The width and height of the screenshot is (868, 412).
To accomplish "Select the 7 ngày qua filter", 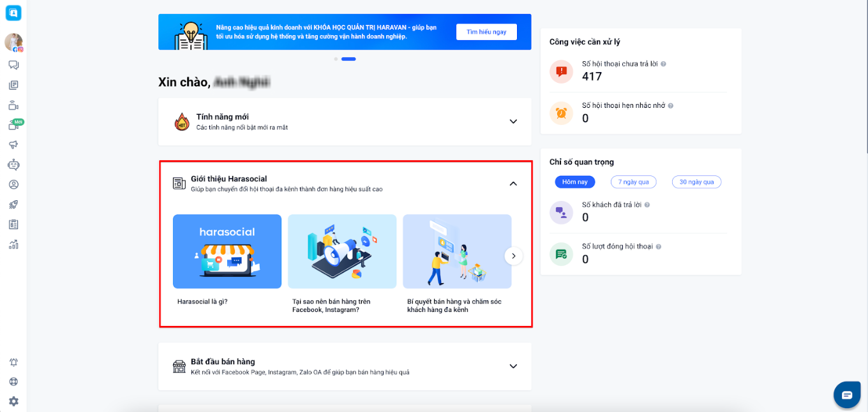I will [634, 182].
